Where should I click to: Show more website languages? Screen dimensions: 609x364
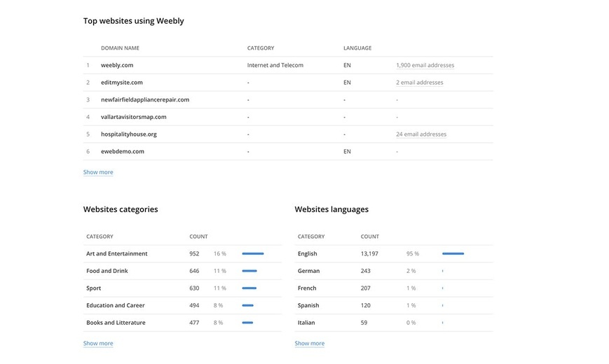pos(310,344)
